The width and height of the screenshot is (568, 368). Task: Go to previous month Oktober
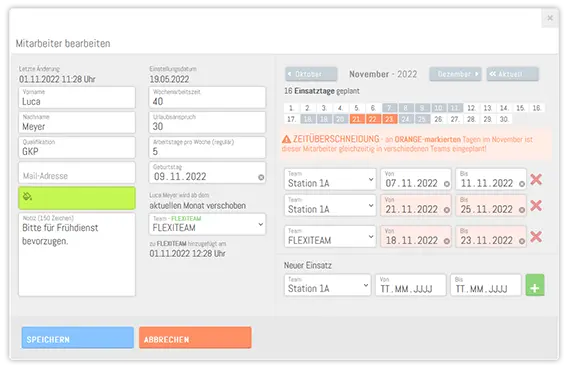pos(311,74)
